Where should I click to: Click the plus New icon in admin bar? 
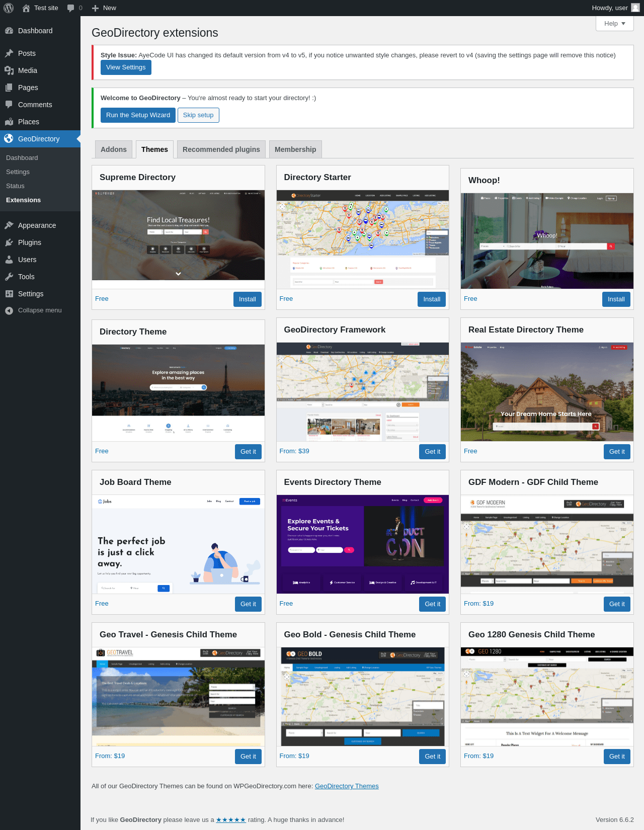(x=95, y=8)
